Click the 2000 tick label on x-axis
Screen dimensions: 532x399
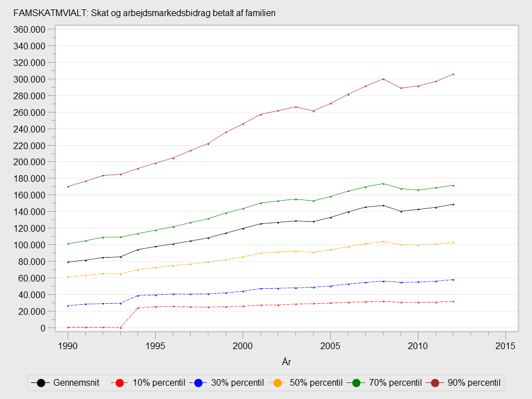(243, 346)
